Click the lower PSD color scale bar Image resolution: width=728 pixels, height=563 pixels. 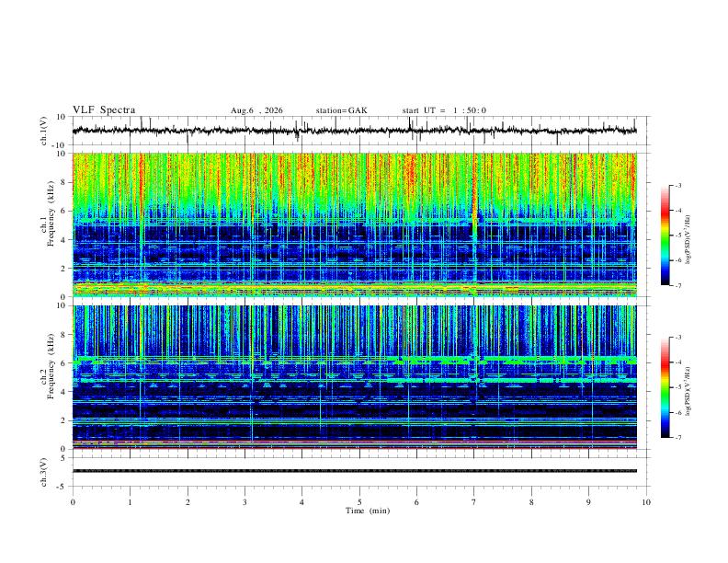665,387
